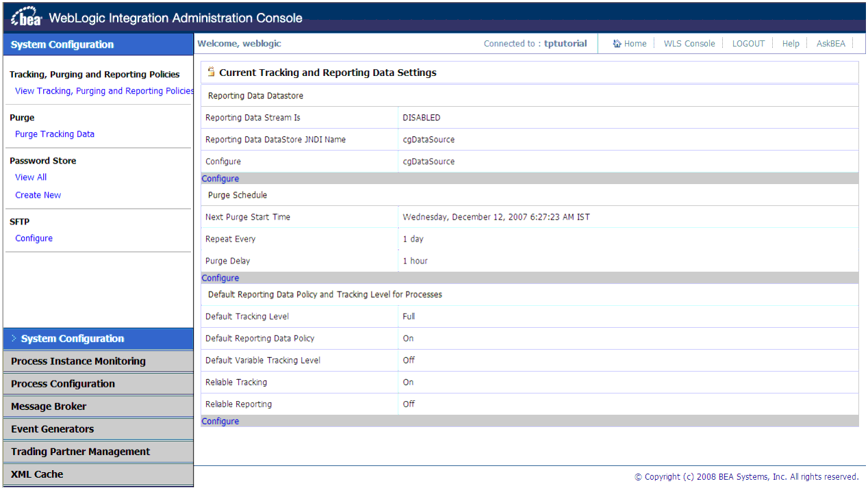Click Current Tracking and Reporting Data Settings title

pyautogui.click(x=328, y=73)
